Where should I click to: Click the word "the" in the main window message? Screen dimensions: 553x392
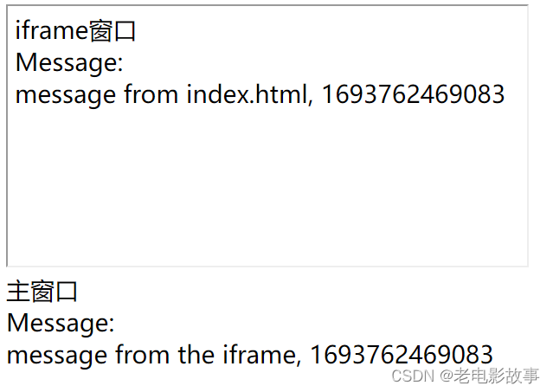tap(195, 354)
